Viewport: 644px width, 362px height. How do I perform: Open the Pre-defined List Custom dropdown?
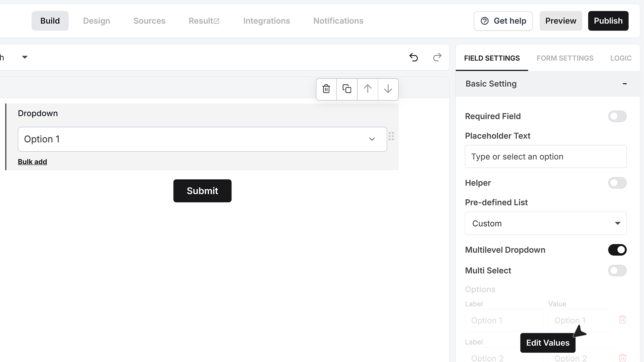click(x=545, y=223)
